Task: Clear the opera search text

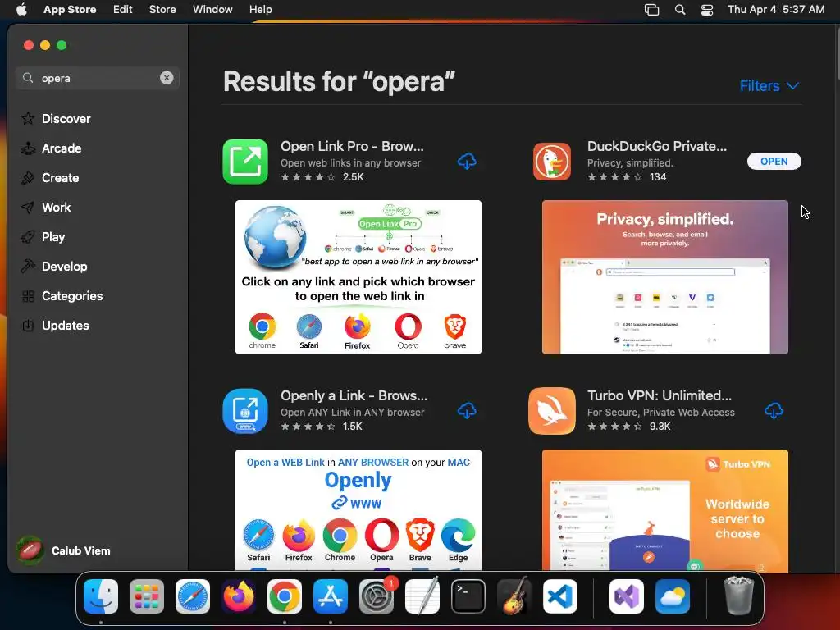Action: pos(167,78)
